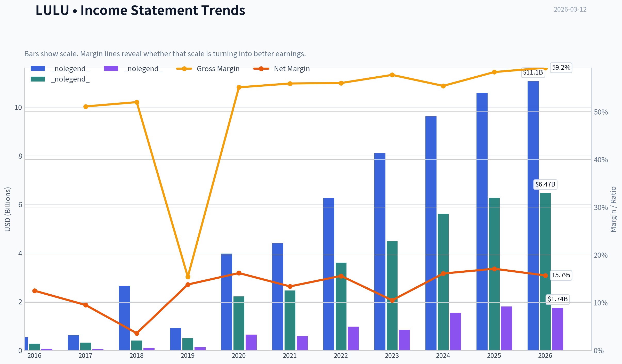Click the "USD (Billions)" axis title

(8, 209)
